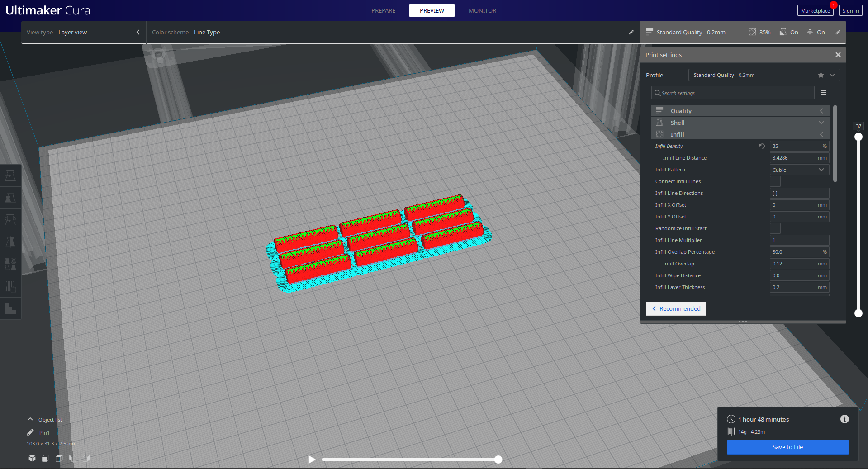This screenshot has height=469, width=868.
Task: Select Pin1 in the object list
Action: click(x=44, y=433)
